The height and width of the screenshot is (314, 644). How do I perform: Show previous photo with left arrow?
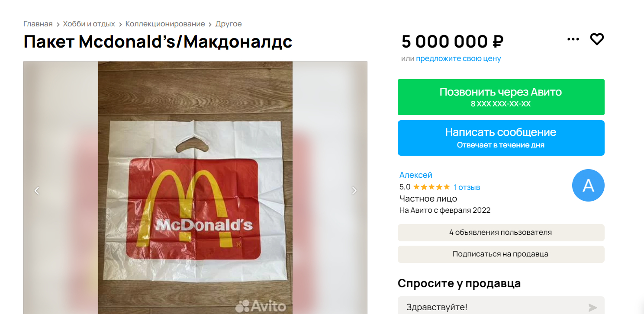coord(37,190)
